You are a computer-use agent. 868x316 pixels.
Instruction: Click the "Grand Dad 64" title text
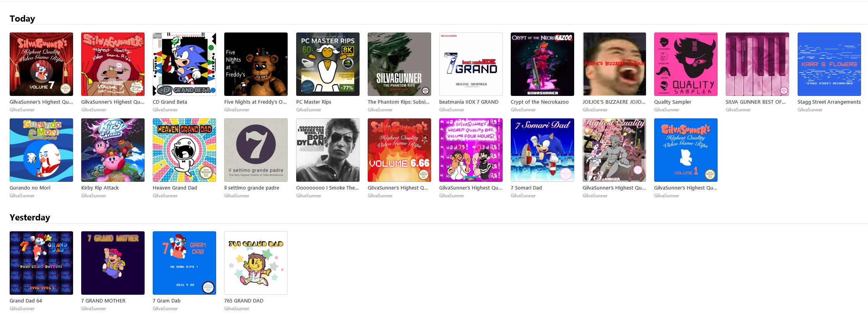point(26,301)
